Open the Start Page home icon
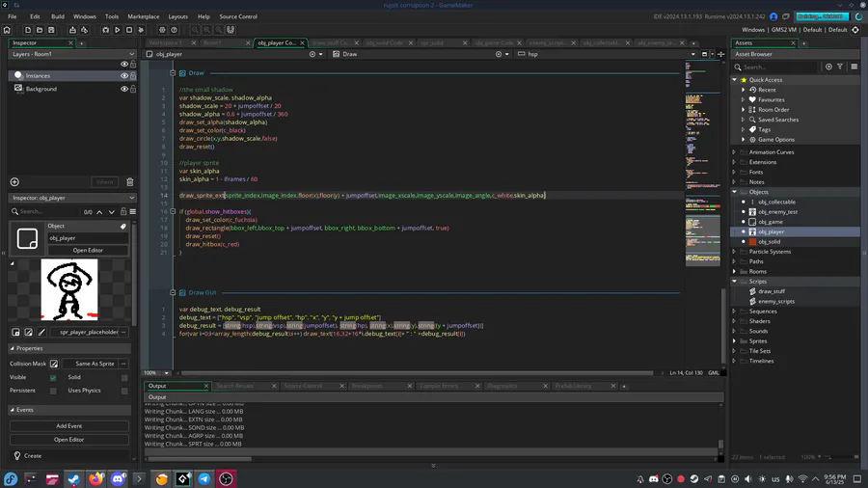Screen dimensions: 868x488 (x=7, y=30)
